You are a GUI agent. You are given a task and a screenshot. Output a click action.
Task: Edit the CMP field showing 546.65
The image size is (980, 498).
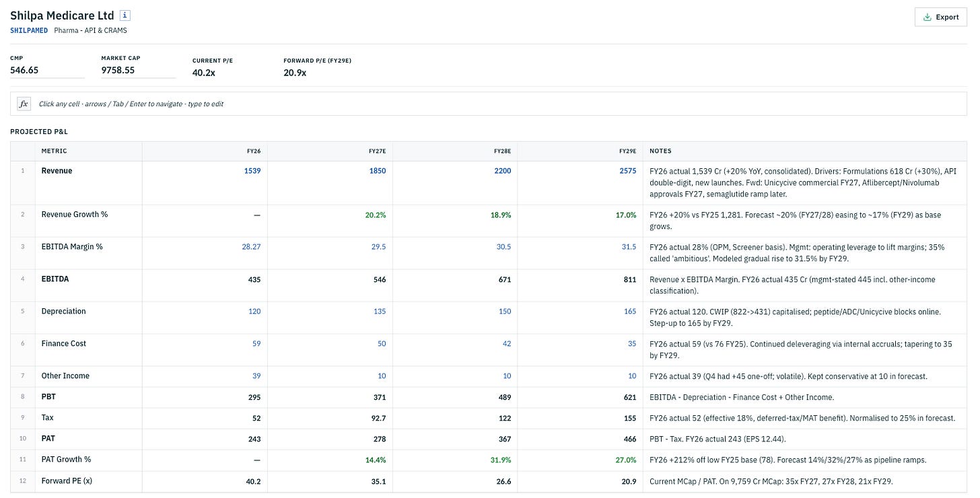pyautogui.click(x=47, y=70)
